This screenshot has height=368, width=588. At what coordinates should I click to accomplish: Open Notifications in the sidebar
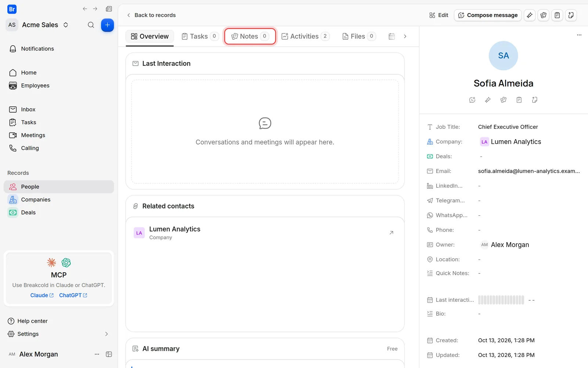[59, 49]
